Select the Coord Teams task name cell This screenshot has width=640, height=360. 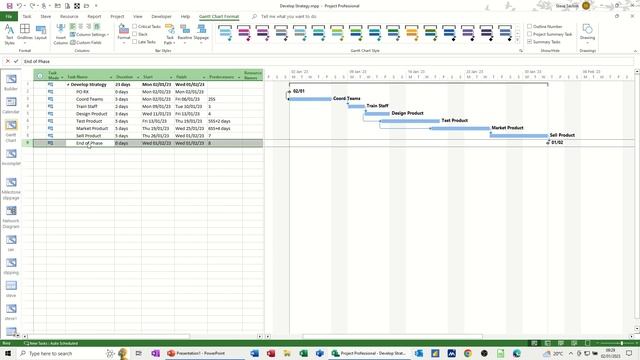tap(90, 99)
